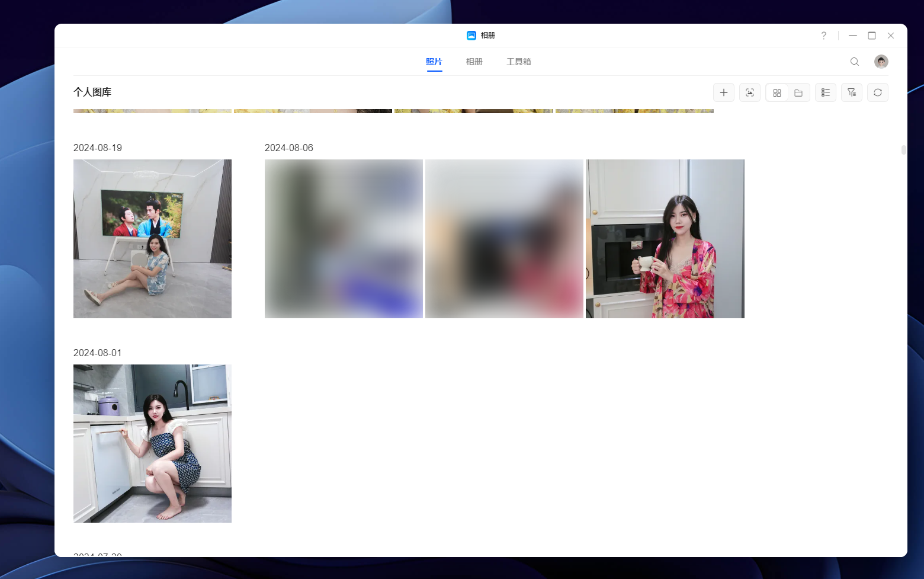Open the filter options

(851, 92)
